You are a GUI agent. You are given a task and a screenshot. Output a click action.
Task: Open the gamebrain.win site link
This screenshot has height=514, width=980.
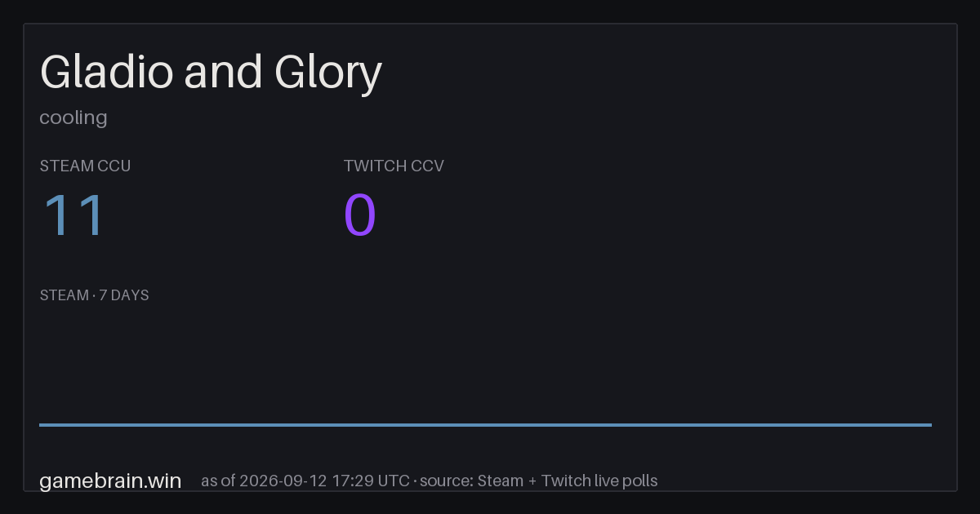point(110,481)
